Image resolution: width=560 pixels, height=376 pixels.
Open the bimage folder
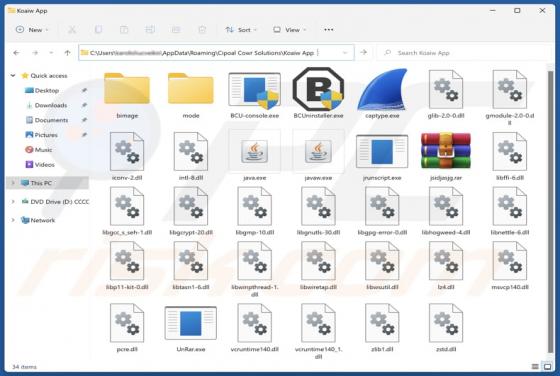click(x=127, y=89)
